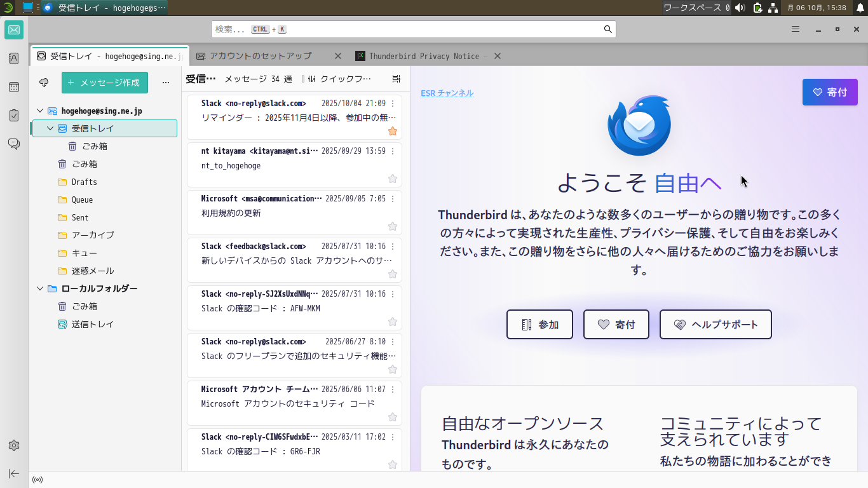
Task: Compose a new message with メッセージ作成
Action: coord(105,83)
